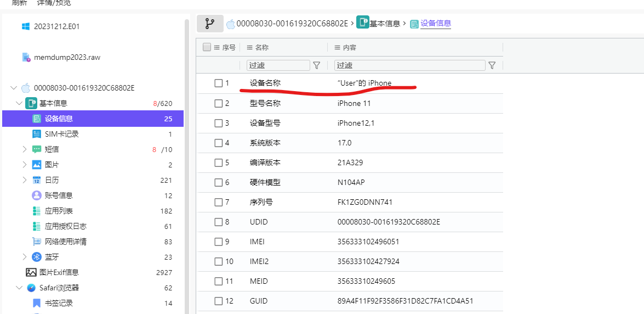
Task: Click the 图片 picture icon in tree
Action: [x=37, y=165]
